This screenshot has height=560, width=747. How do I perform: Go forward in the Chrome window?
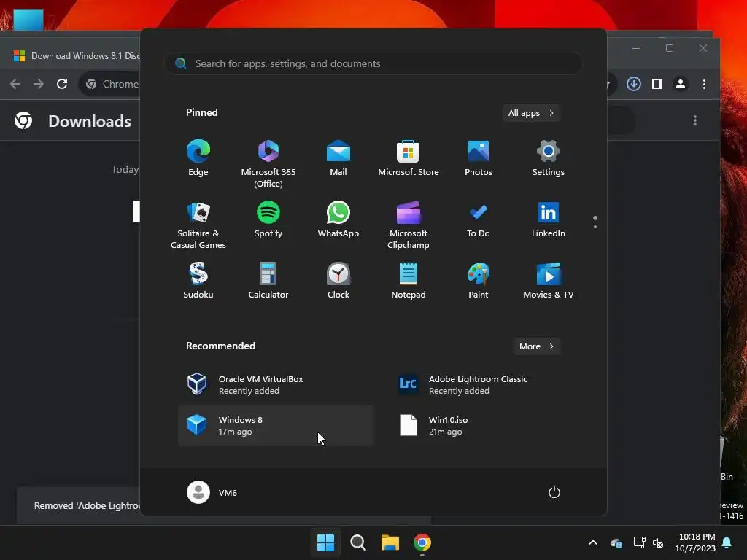point(39,84)
